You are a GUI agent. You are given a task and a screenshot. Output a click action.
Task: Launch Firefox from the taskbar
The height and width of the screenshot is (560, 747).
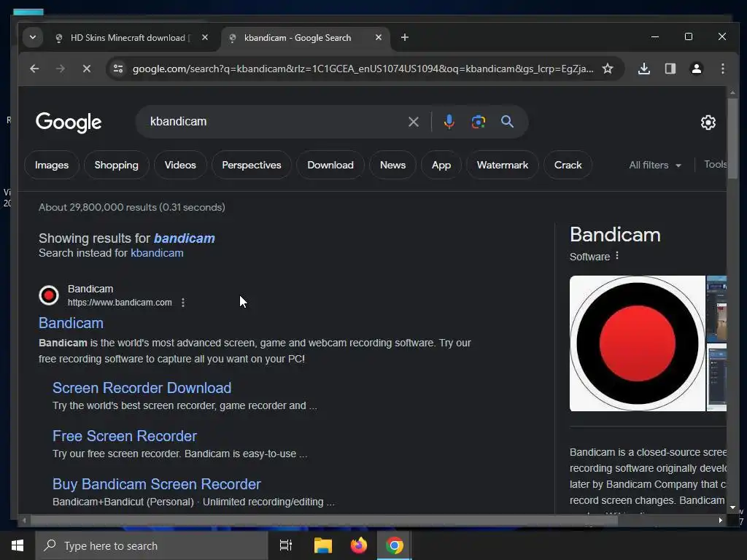[359, 545]
